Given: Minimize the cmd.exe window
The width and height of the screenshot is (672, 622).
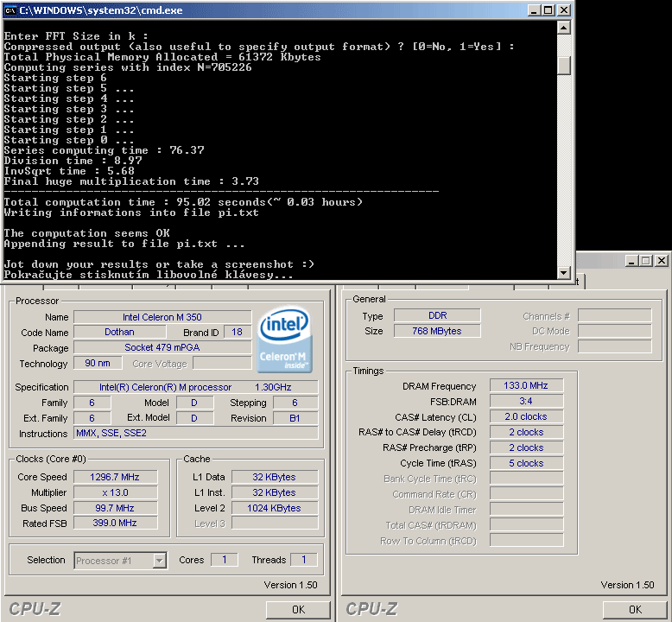Looking at the screenshot, I should pyautogui.click(x=534, y=10).
